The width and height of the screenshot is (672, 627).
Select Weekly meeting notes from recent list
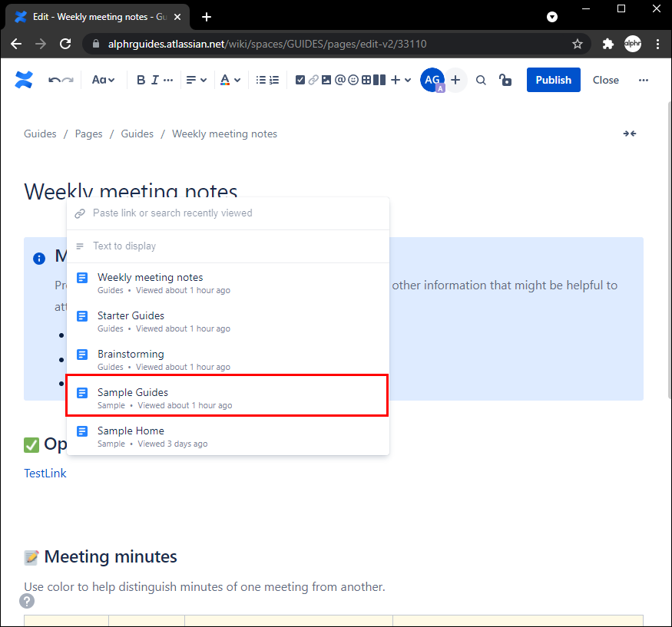click(x=228, y=283)
